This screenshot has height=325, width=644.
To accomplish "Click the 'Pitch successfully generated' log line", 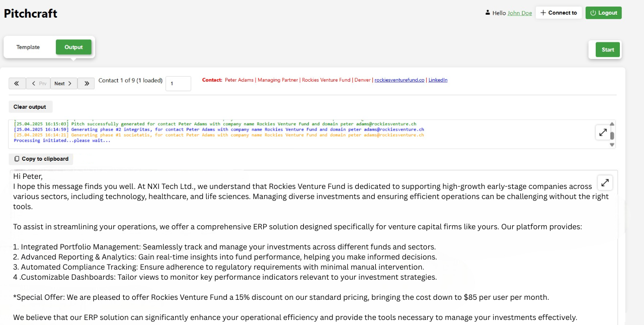I will [x=215, y=124].
